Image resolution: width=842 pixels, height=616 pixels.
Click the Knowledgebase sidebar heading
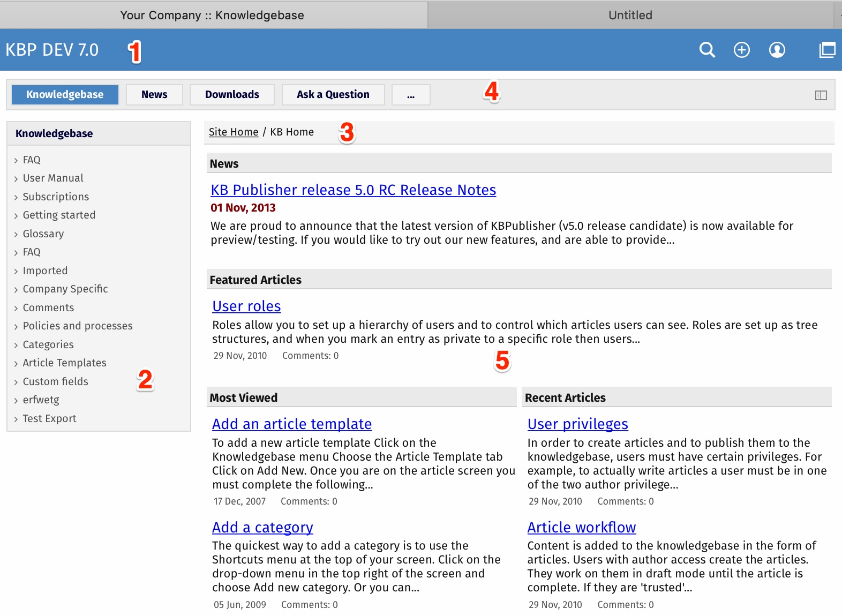click(54, 133)
